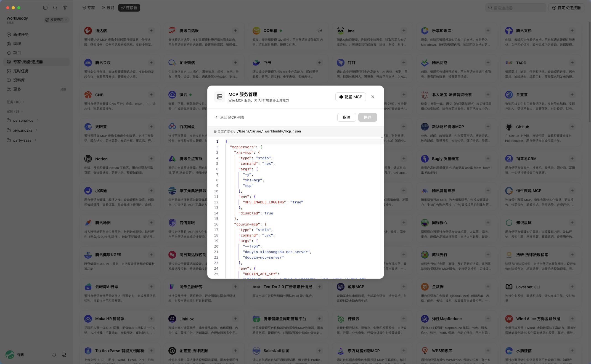Viewport: 591px width, 364px height.
Task: Click the MCP server stack icon
Action: tap(220, 97)
